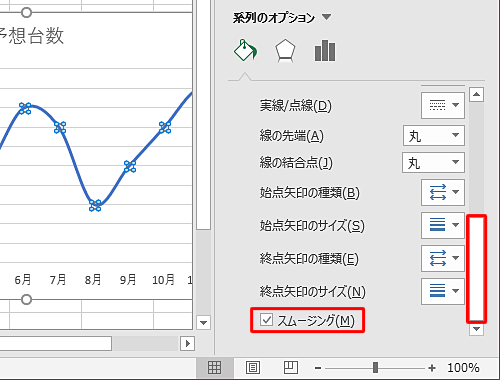Open the 実線/点線 dash type dropdown
Image resolution: width=500 pixels, height=380 pixels.
click(443, 106)
